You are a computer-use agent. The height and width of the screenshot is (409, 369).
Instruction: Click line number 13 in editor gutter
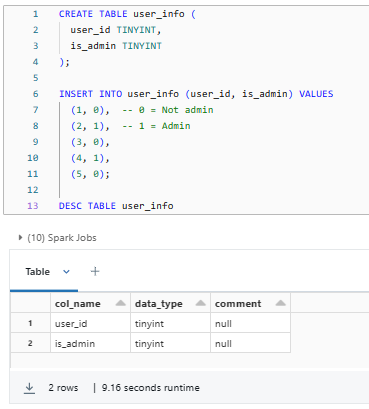[x=33, y=206]
